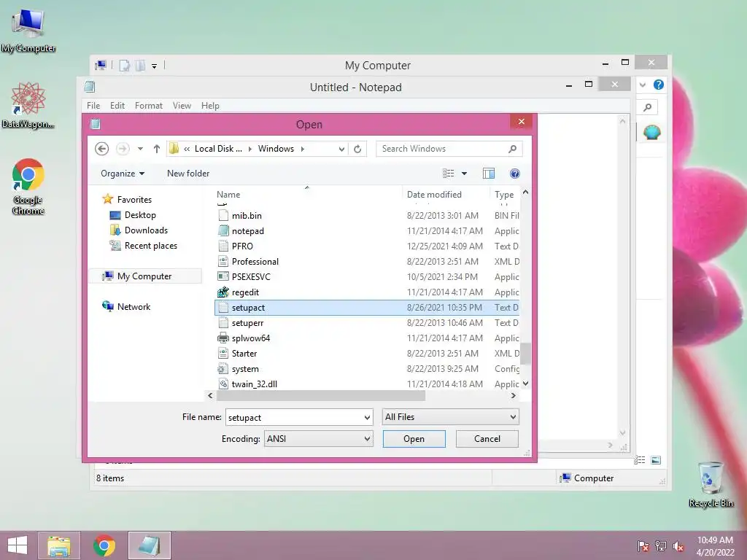This screenshot has height=560, width=747.
Task: Open the All Files type dropdown
Action: [450, 417]
